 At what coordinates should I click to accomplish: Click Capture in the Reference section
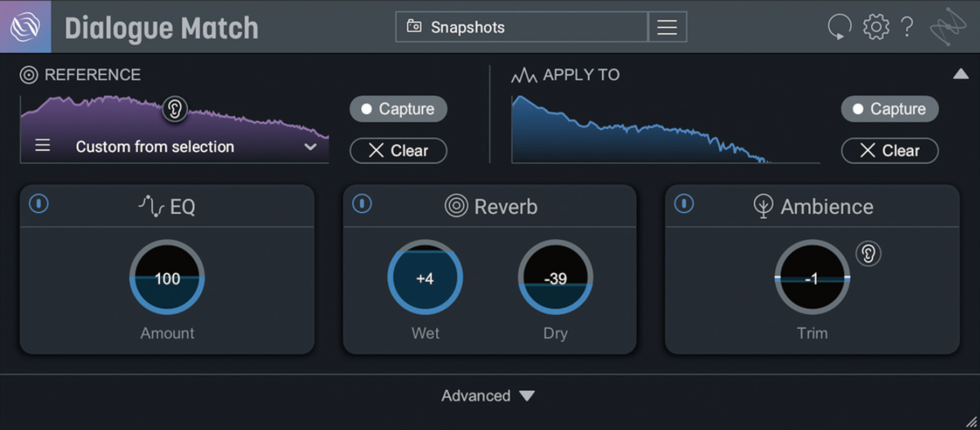(399, 109)
